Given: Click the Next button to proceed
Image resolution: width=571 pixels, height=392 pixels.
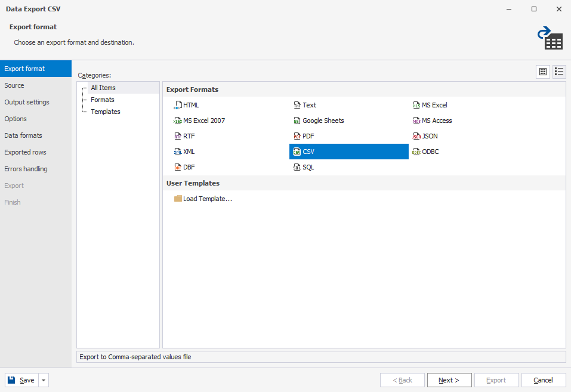Looking at the screenshot, I should (449, 379).
